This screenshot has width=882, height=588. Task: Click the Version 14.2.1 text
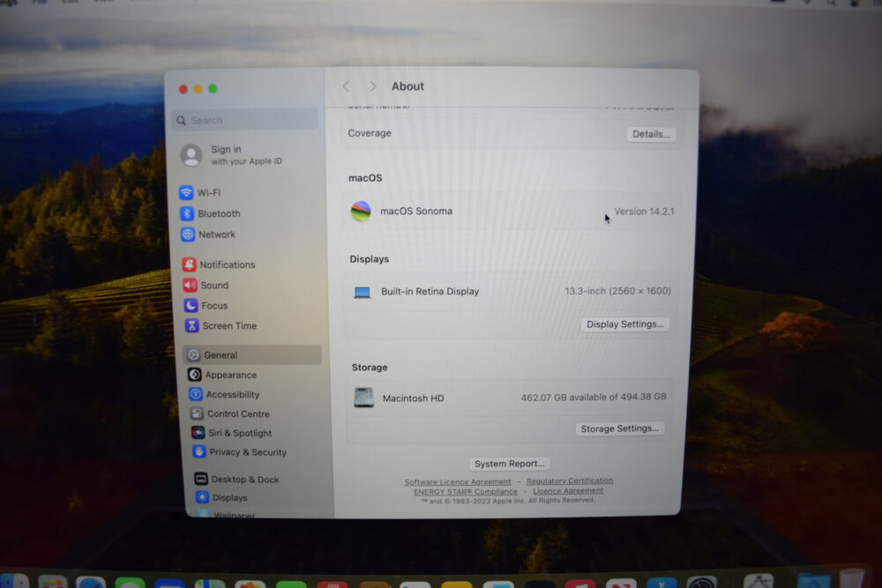point(644,212)
